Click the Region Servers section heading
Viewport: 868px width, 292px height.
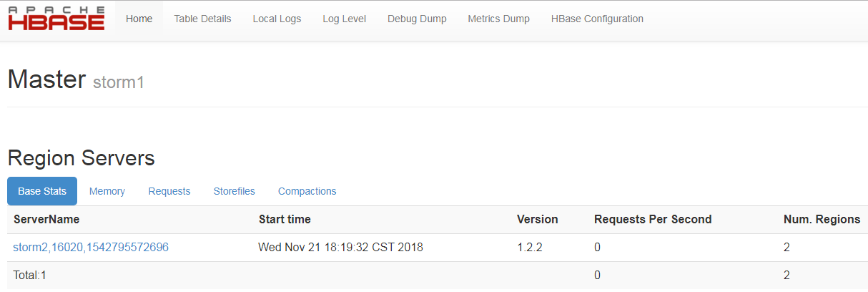81,158
